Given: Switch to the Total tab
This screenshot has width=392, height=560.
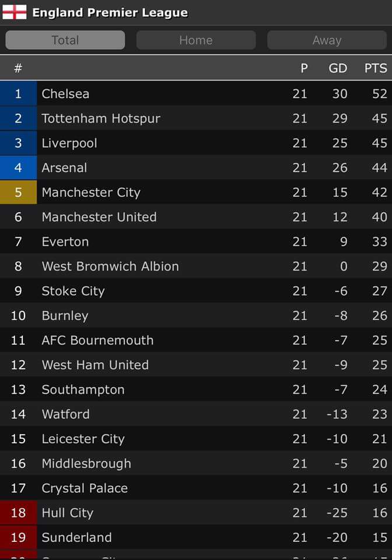Looking at the screenshot, I should tap(65, 40).
